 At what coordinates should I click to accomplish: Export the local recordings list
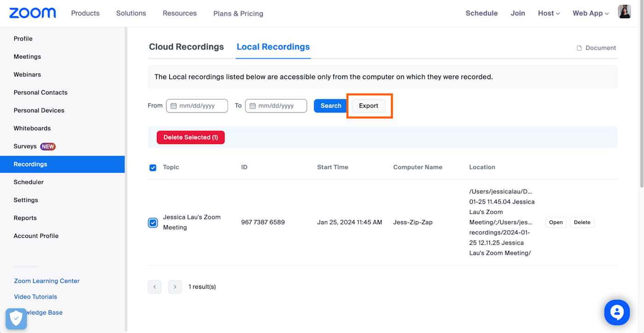click(x=368, y=106)
